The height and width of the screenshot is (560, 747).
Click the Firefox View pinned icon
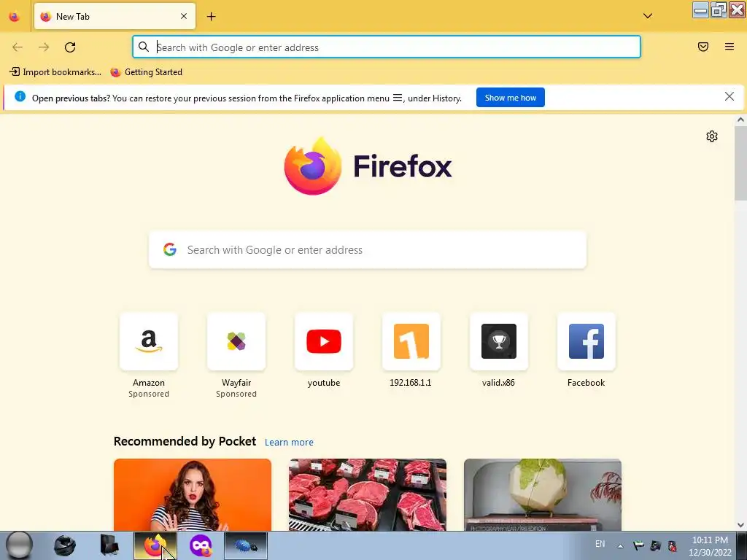tap(15, 17)
